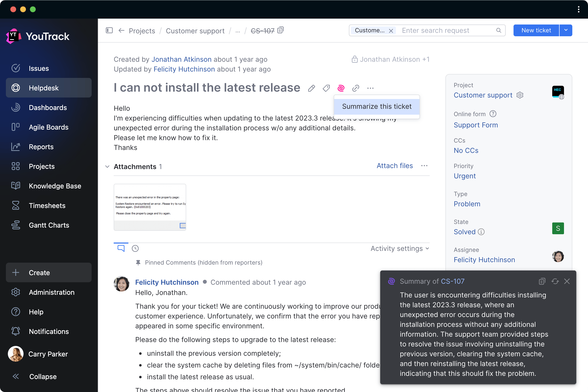Click the Attach files link

(x=394, y=166)
